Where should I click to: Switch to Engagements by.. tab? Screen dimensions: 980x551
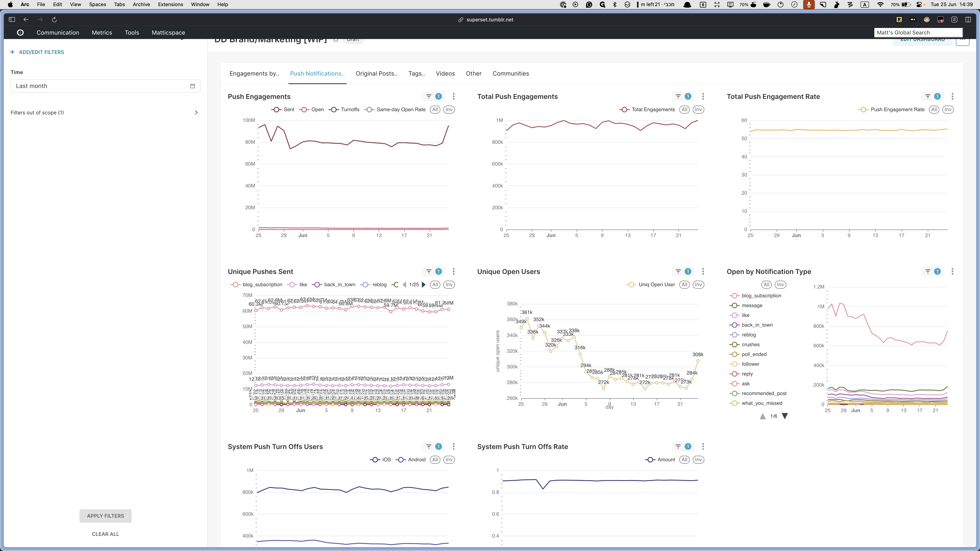(254, 74)
